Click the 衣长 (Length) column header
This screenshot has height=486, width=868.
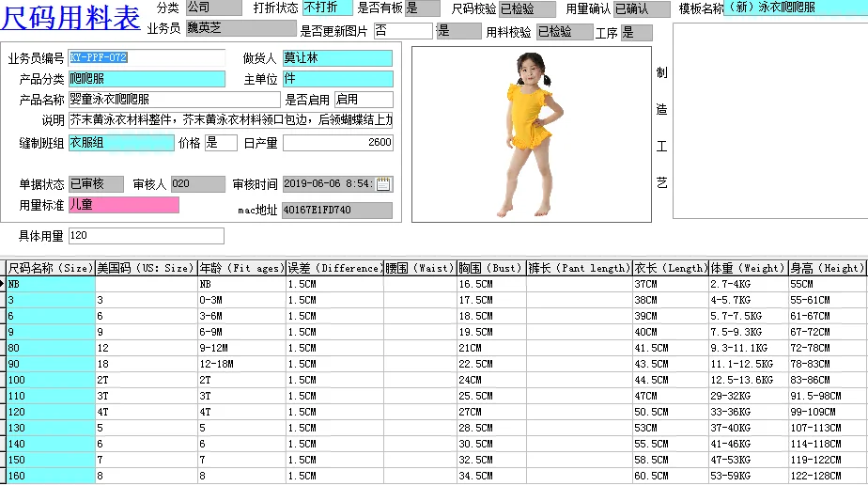[x=671, y=268]
